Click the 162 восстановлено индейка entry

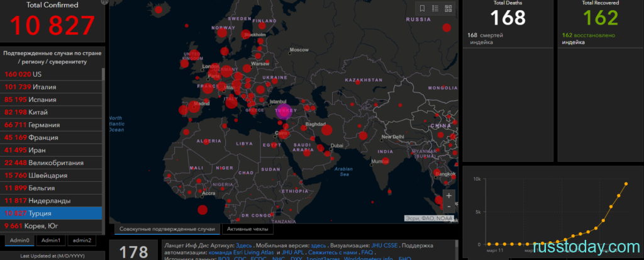pyautogui.click(x=587, y=38)
